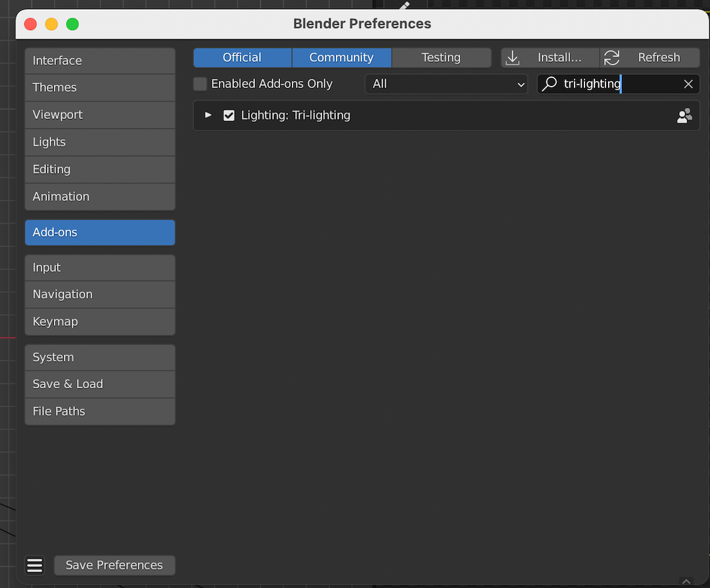The width and height of the screenshot is (710, 588).
Task: Close the Blender Preferences window
Action: tap(31, 24)
